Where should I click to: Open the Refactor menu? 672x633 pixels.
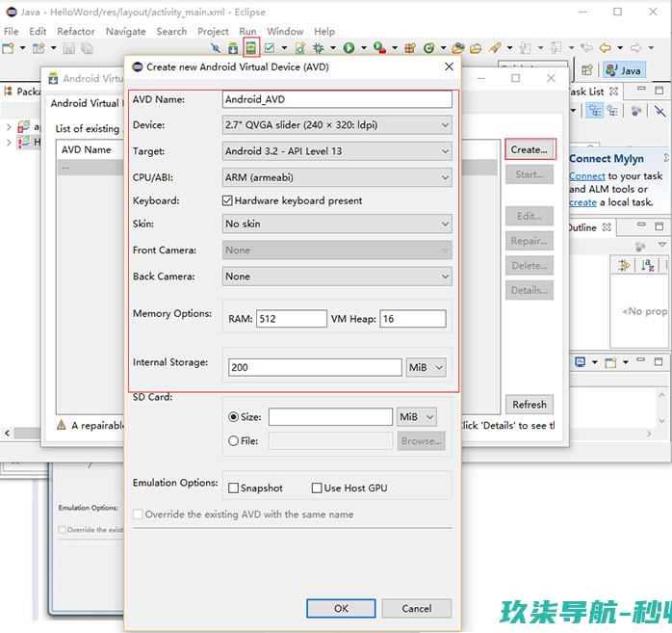click(76, 31)
